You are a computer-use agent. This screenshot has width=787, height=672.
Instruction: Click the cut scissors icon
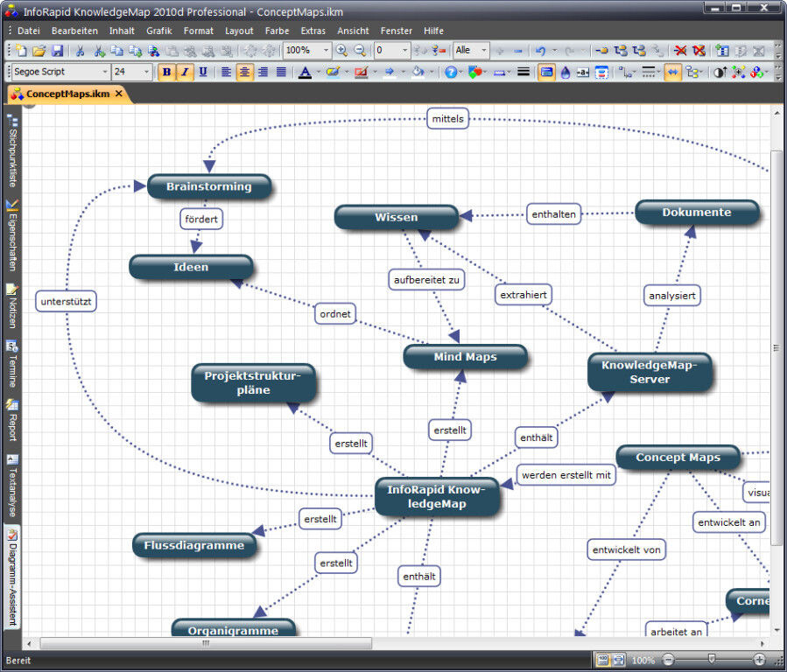[x=80, y=51]
